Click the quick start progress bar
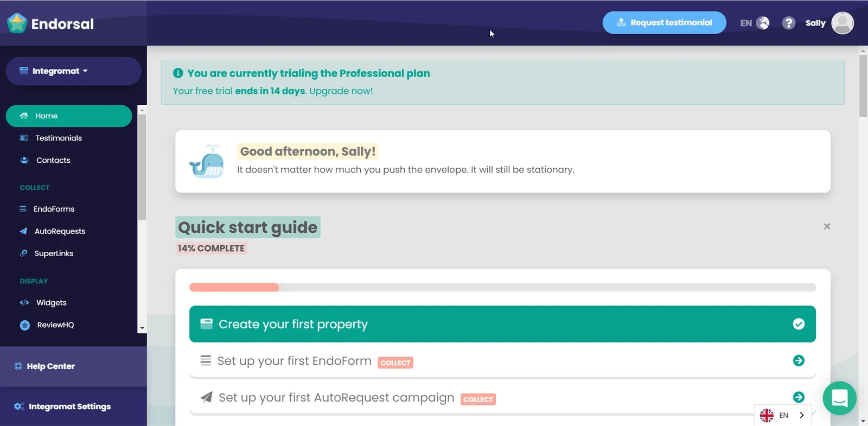 502,287
